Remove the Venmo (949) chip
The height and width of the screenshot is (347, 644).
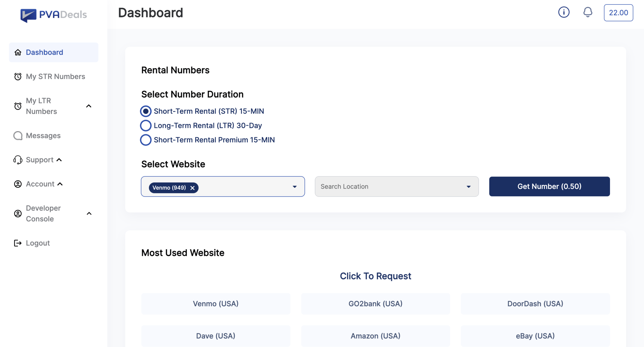click(x=192, y=188)
